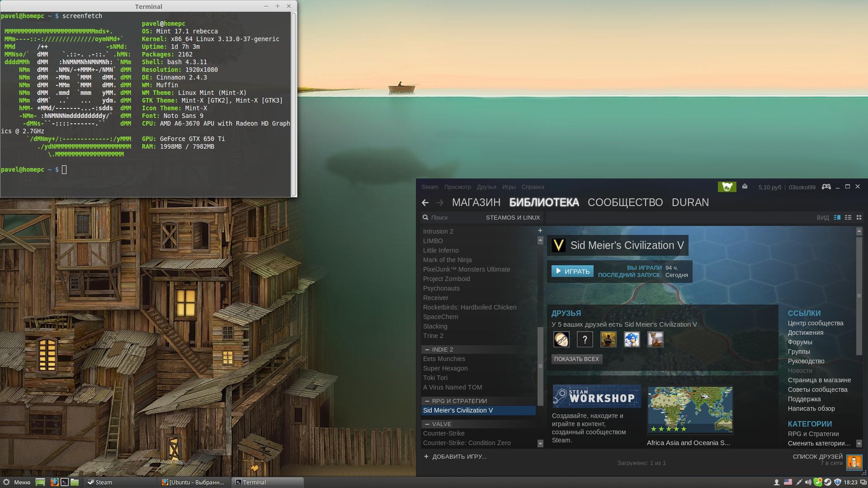Open the Steam inbox envelope icon
The width and height of the screenshot is (868, 488).
coord(745,186)
